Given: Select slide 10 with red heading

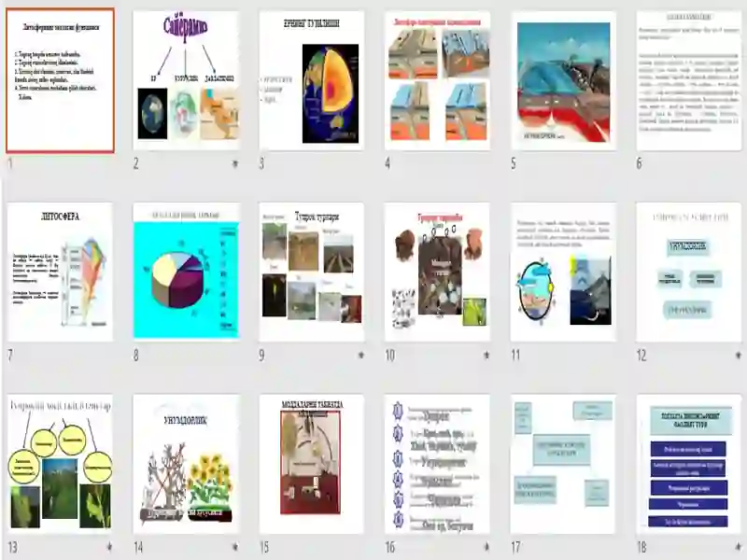Looking at the screenshot, I should [437, 272].
